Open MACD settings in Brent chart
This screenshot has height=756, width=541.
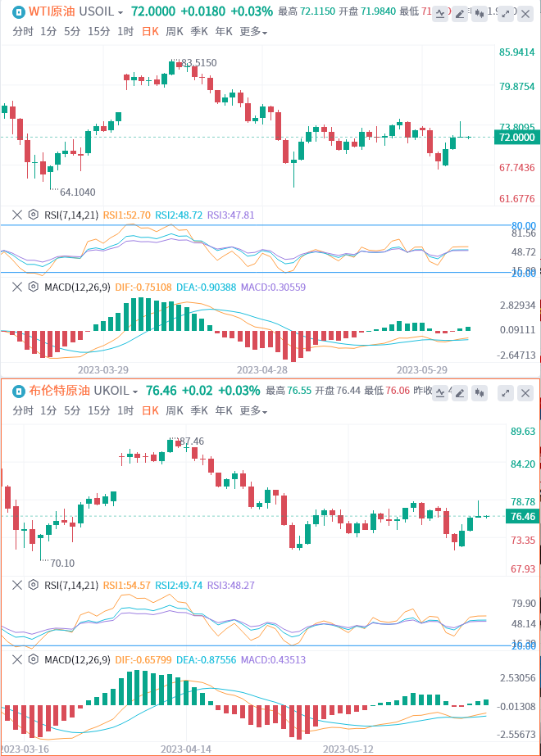point(33,659)
